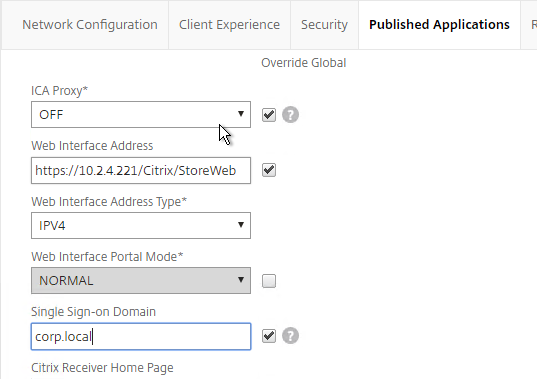Viewport: 537px width, 379px height.
Task: Click the Override Global column header
Action: point(304,63)
